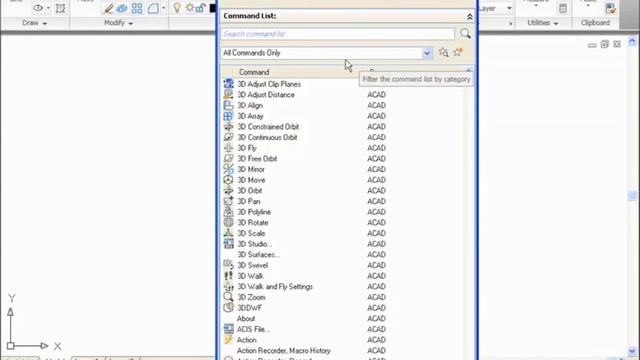Viewport: 640px width, 360px height.
Task: Select the 3D Adjust Distance command row
Action: 343,95
